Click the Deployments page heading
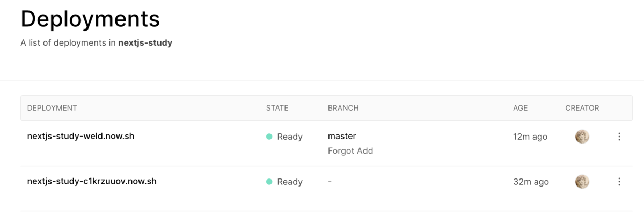Screen dimensions: 644x215 click(x=90, y=19)
